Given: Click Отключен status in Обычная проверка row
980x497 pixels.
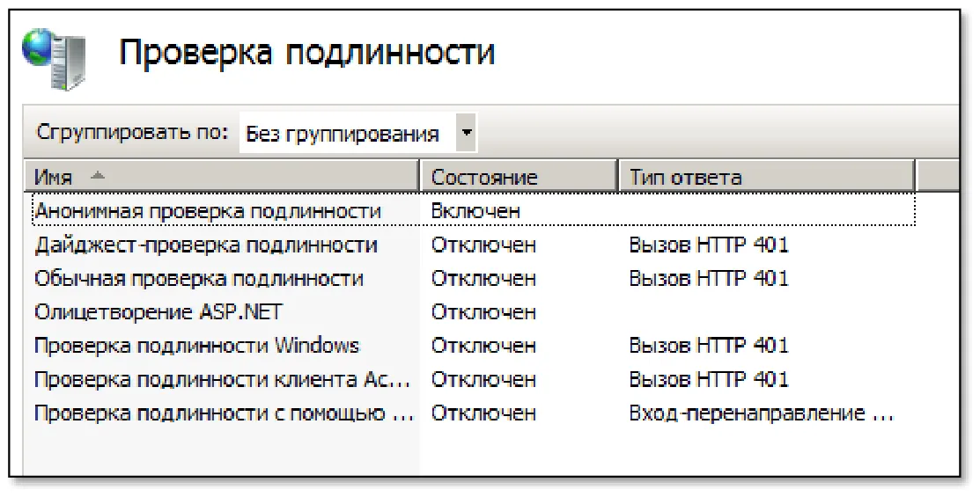Looking at the screenshot, I should (483, 279).
